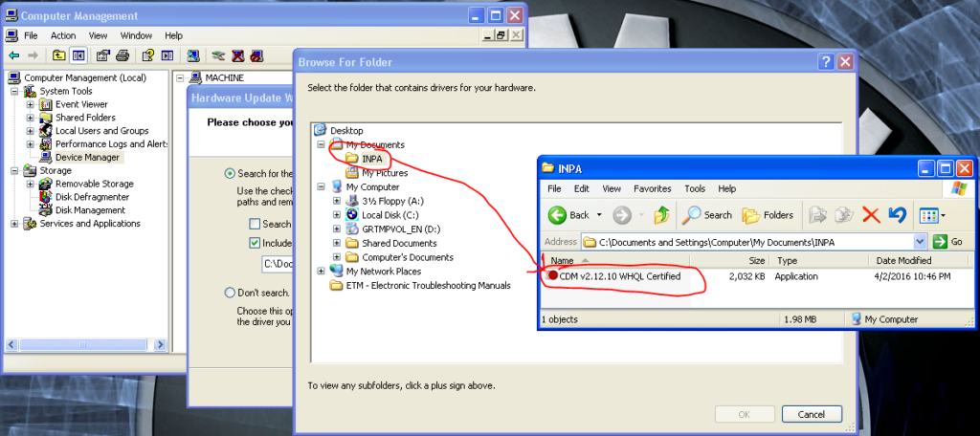Screen dimensions: 980x436
Task: Click Update driver icon in Computer Management toolbar
Action: pyautogui.click(x=218, y=55)
